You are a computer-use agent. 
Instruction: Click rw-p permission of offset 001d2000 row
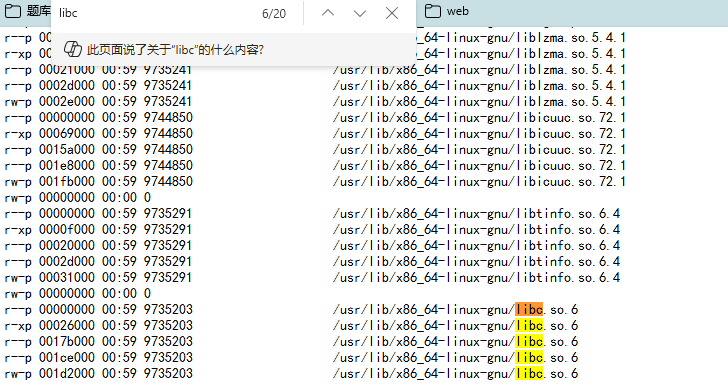tap(18, 374)
